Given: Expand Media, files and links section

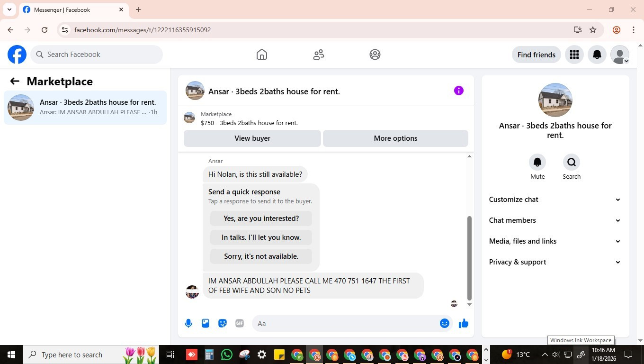Looking at the screenshot, I should pyautogui.click(x=555, y=241).
